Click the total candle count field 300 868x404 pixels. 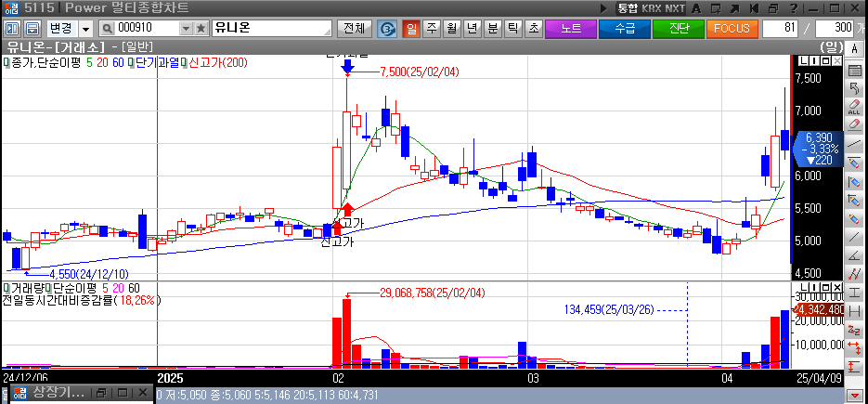[x=834, y=29]
